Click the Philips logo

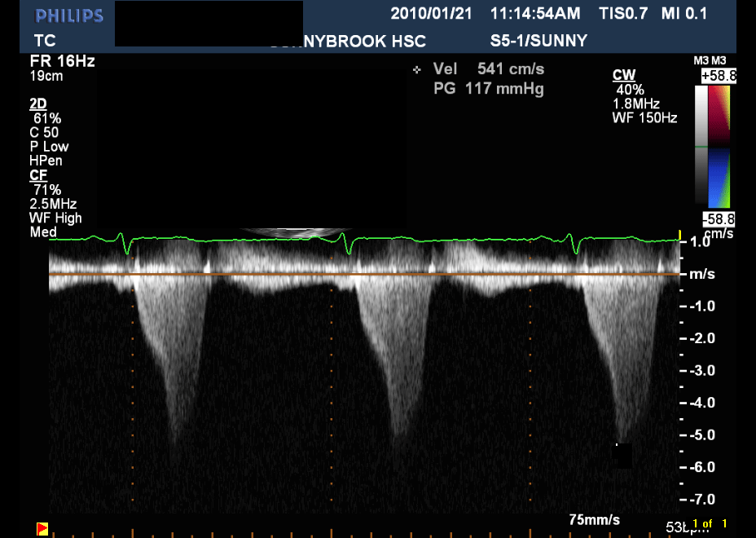click(x=69, y=15)
